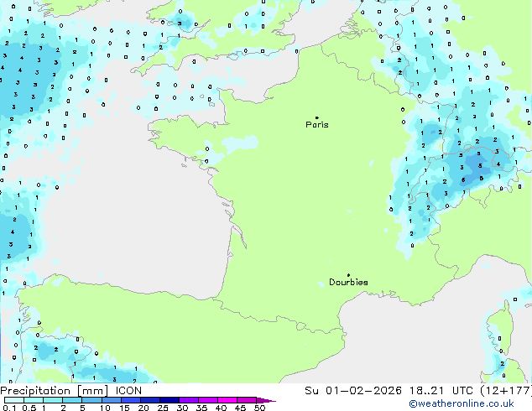
Task: Select the black dot marker above Dourbies
Action: pyautogui.click(x=348, y=275)
